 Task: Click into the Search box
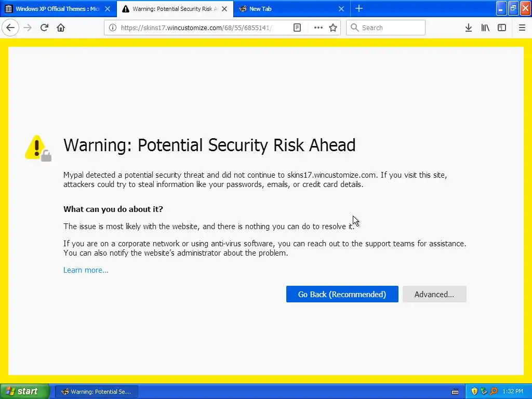click(386, 28)
